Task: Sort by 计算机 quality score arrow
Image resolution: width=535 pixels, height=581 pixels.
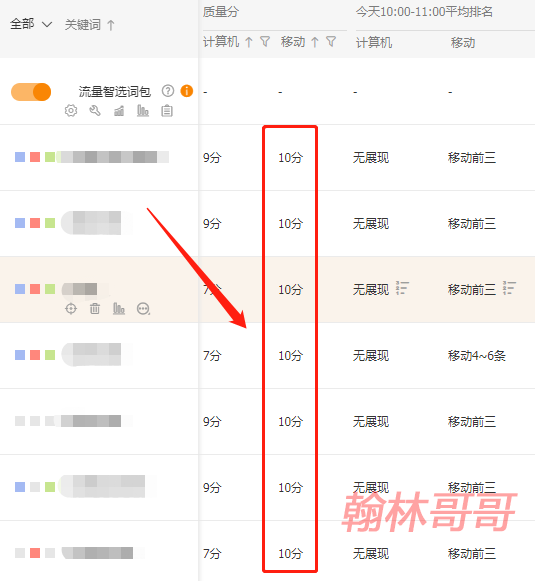Action: click(249, 42)
